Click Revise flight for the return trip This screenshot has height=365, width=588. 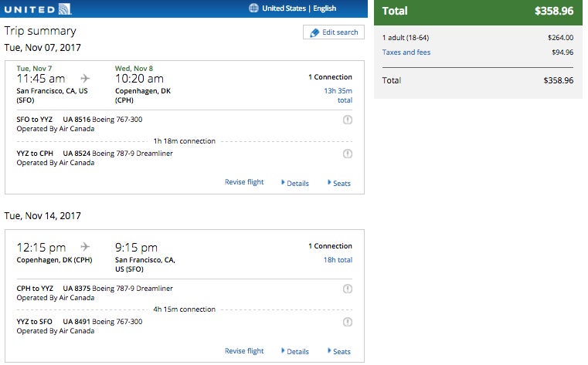(x=244, y=351)
